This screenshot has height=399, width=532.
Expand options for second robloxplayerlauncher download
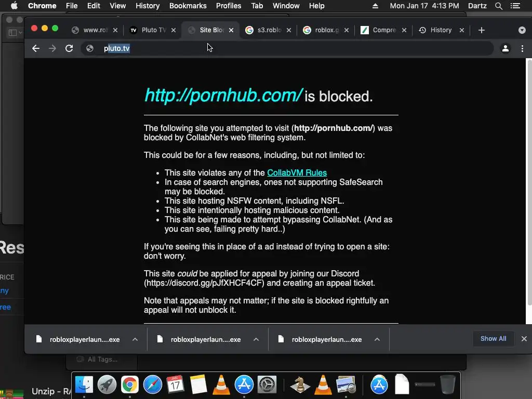pyautogui.click(x=256, y=339)
